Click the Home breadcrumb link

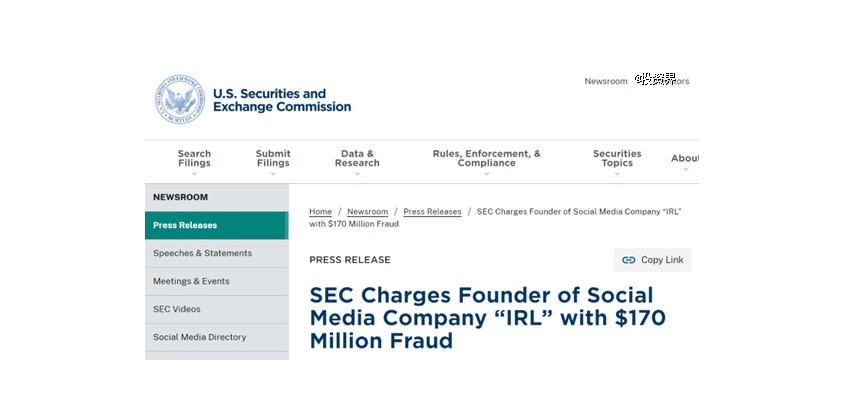(320, 212)
